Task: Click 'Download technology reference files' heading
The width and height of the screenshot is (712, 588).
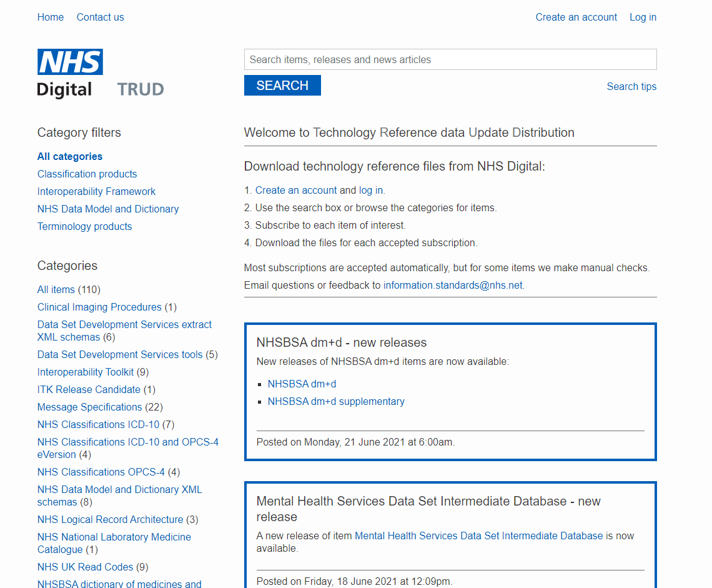Action: pyautogui.click(x=394, y=166)
